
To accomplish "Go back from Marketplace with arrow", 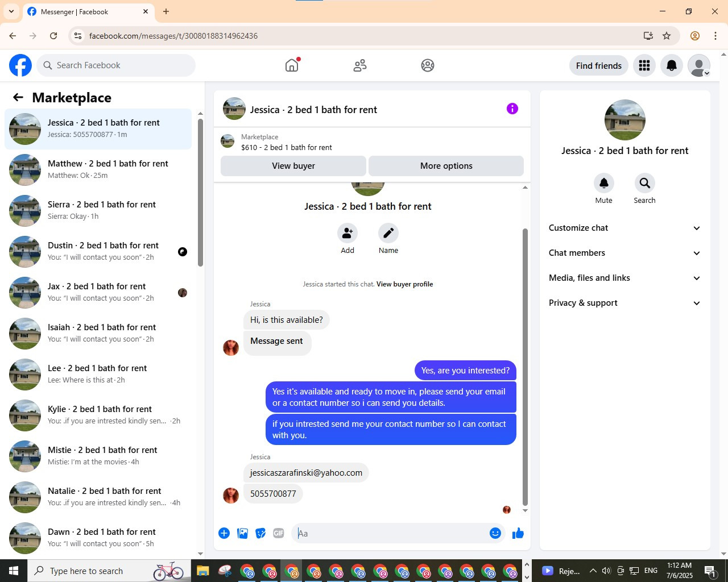I will (x=18, y=97).
